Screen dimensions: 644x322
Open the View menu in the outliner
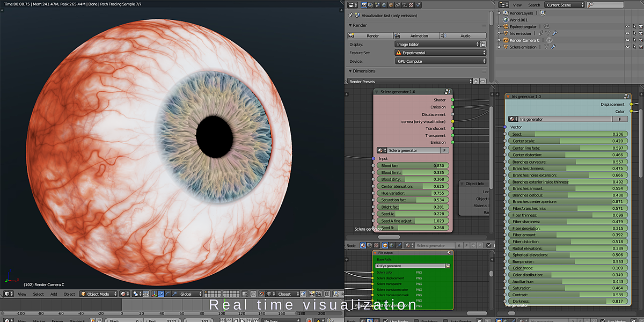pyautogui.click(x=516, y=4)
